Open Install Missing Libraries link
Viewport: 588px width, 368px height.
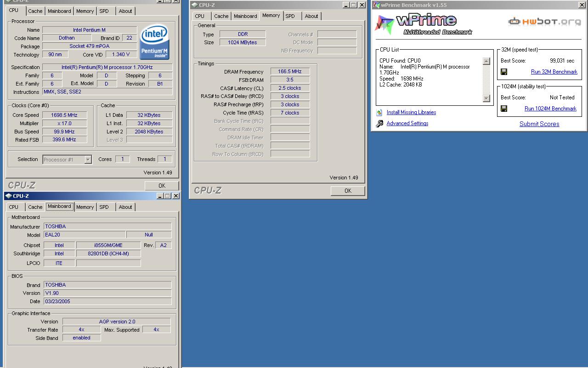click(411, 112)
